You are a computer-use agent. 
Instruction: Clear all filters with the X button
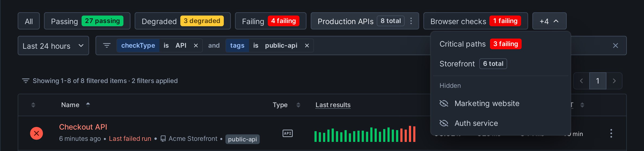(616, 46)
